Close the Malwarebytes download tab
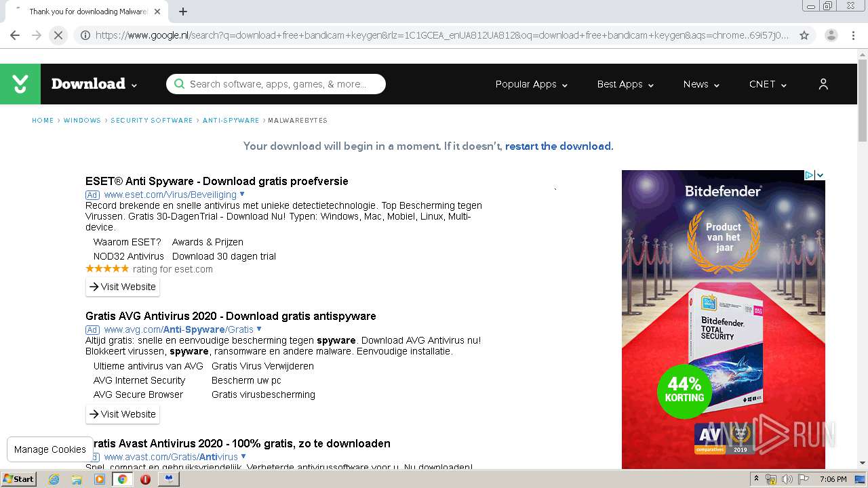Screen dimensions: 868x488 [x=157, y=12]
